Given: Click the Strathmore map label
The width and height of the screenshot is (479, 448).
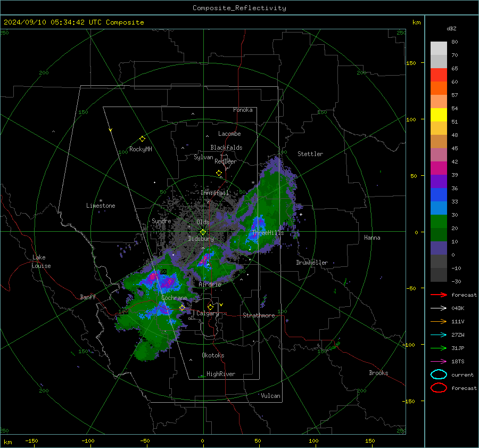Looking at the screenshot, I should (x=259, y=315).
